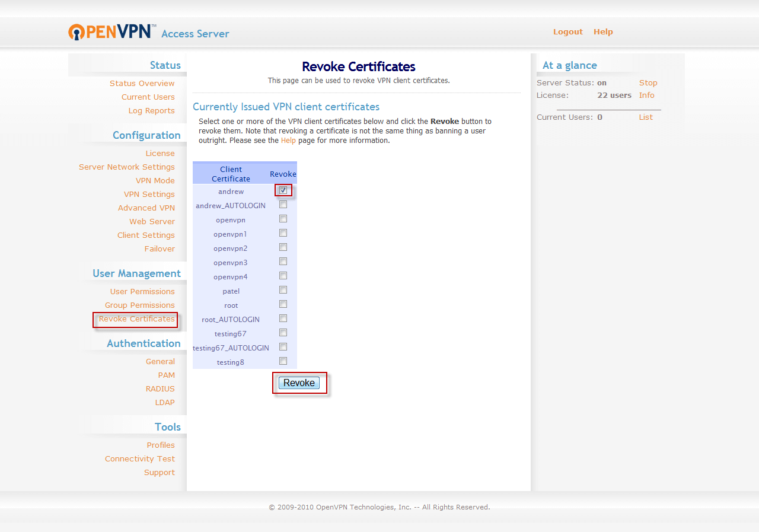View Log Reports

coord(151,110)
